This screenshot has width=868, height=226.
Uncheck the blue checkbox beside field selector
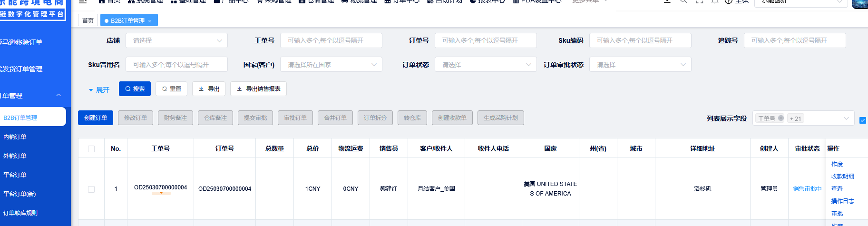tap(862, 120)
